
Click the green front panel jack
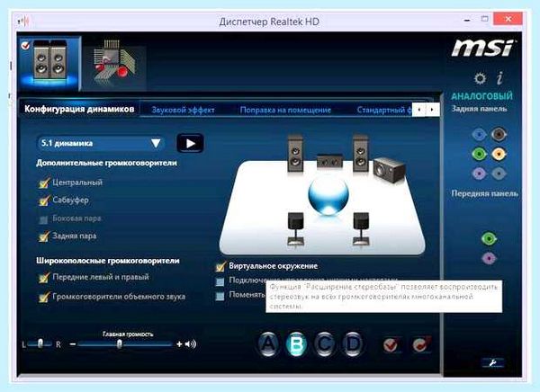coord(489,238)
